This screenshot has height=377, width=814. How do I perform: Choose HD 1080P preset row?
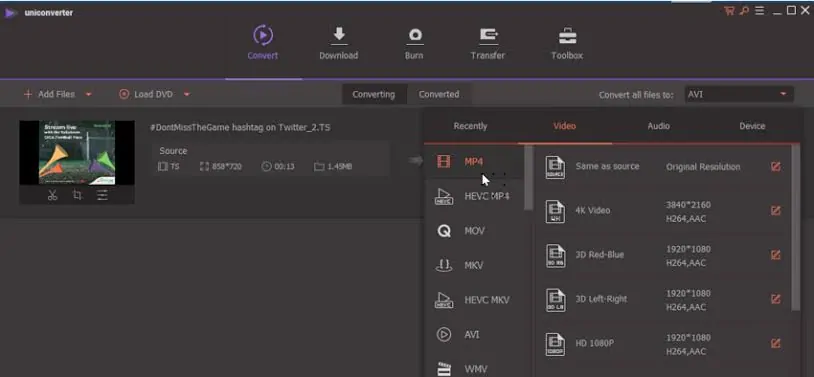[x=663, y=344]
